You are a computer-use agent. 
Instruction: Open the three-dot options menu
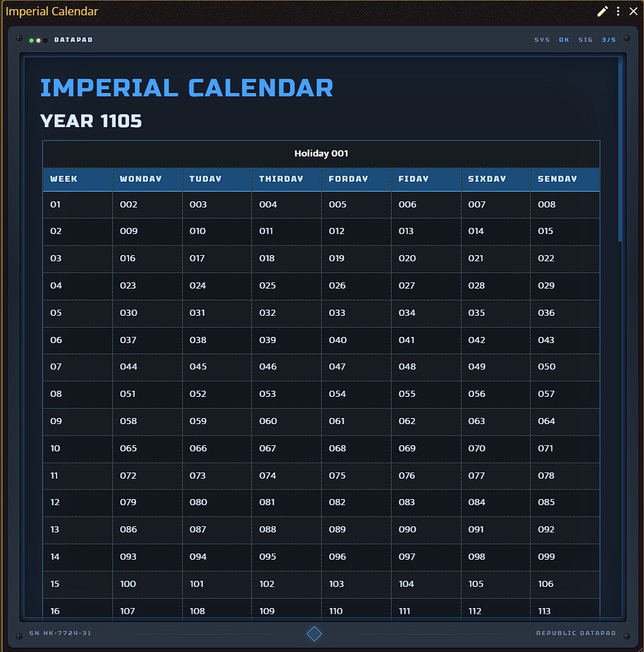(x=618, y=11)
